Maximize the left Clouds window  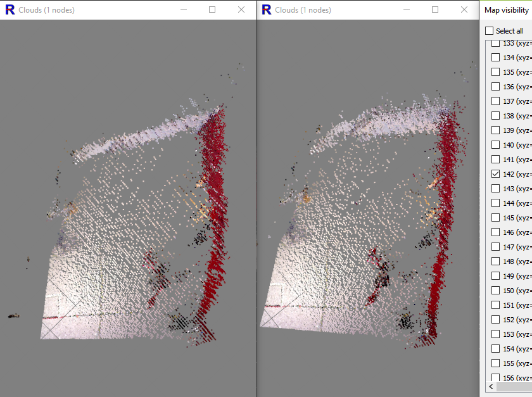click(212, 9)
